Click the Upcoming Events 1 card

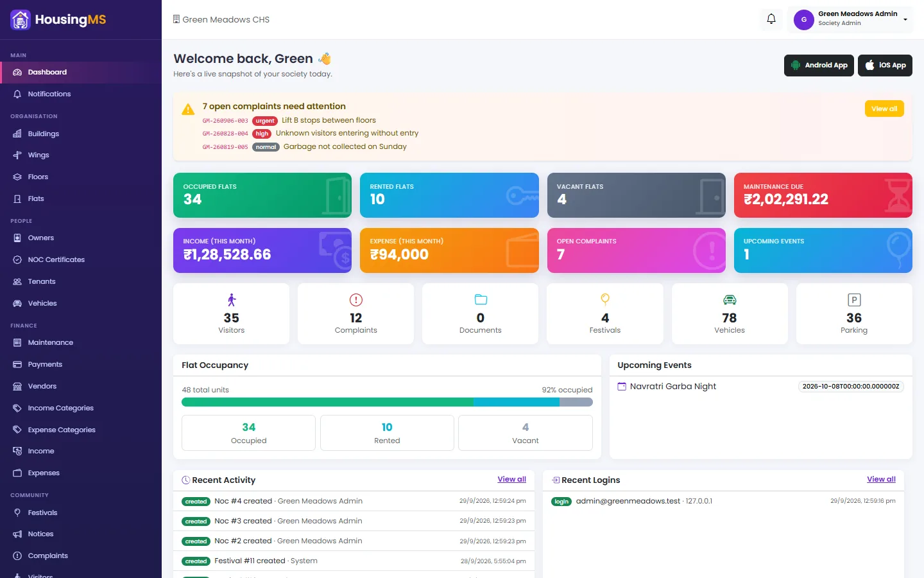(x=823, y=250)
